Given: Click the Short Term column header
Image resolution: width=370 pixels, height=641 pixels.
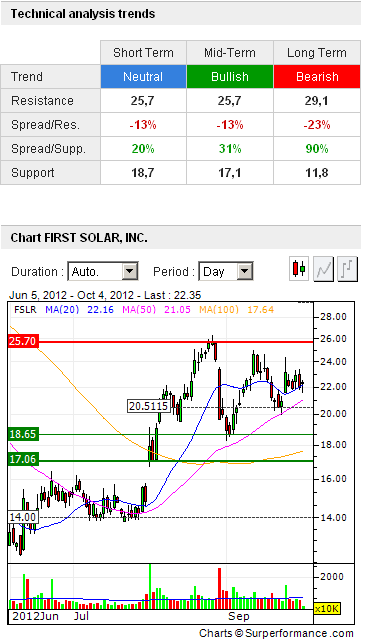Looking at the screenshot, I should pos(144,53).
